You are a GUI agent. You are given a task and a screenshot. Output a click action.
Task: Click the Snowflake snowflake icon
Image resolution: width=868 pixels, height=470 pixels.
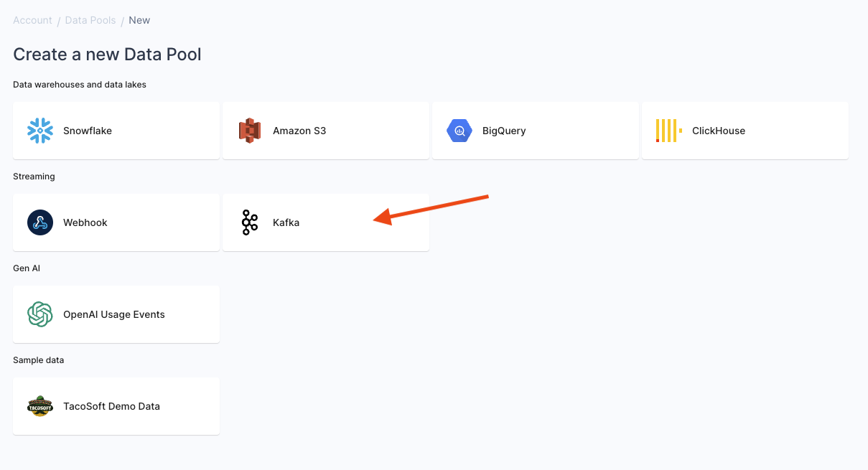pyautogui.click(x=39, y=131)
